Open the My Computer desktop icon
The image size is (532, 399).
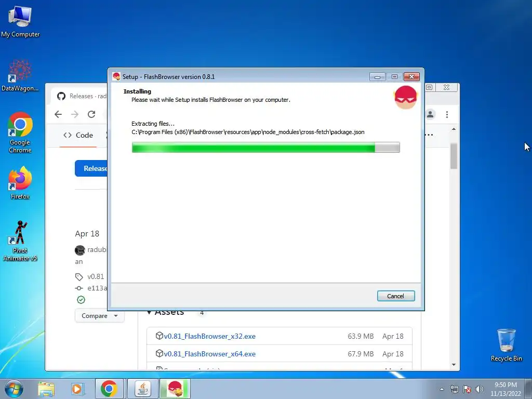pyautogui.click(x=20, y=22)
